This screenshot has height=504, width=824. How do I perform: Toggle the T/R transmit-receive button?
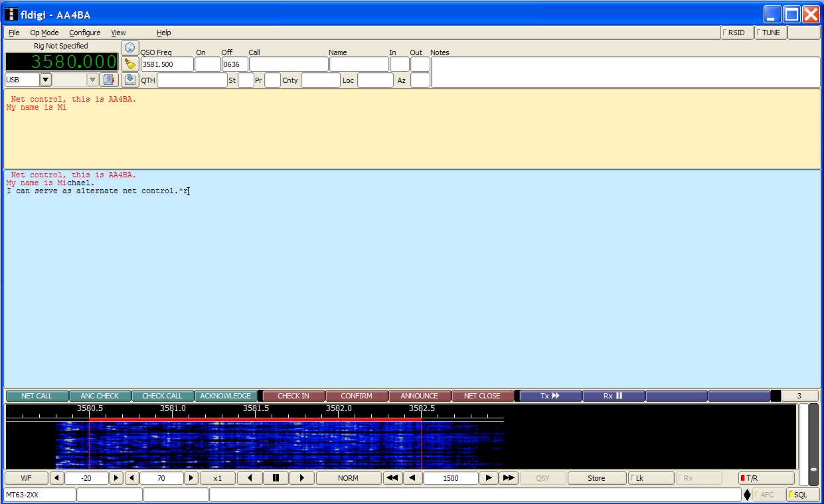click(766, 478)
